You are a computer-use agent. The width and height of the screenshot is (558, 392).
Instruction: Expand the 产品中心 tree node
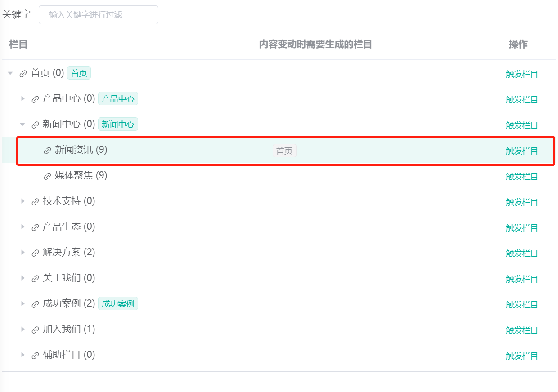click(x=22, y=98)
